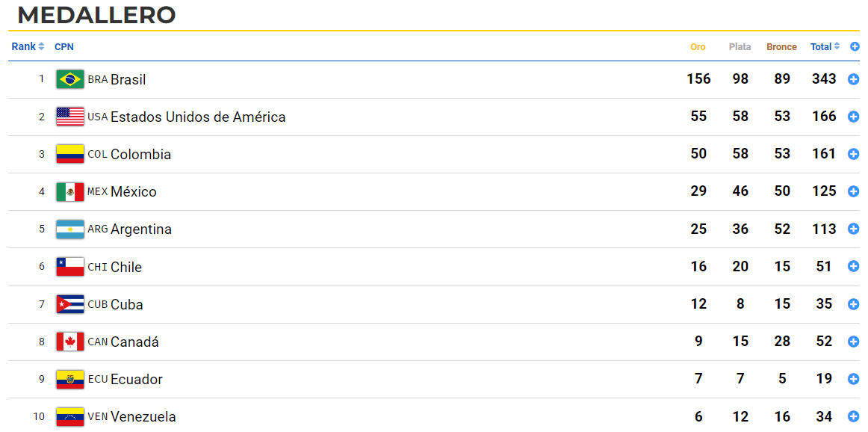Open the Chile country link

126,267
